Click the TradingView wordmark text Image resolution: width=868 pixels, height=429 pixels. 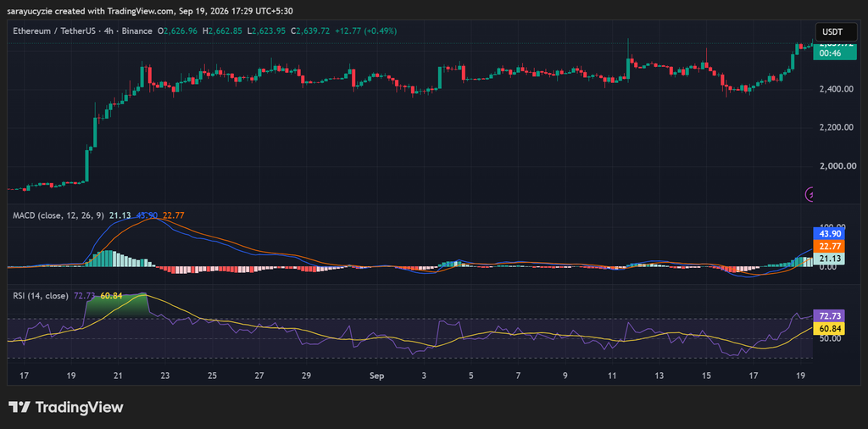point(79,408)
